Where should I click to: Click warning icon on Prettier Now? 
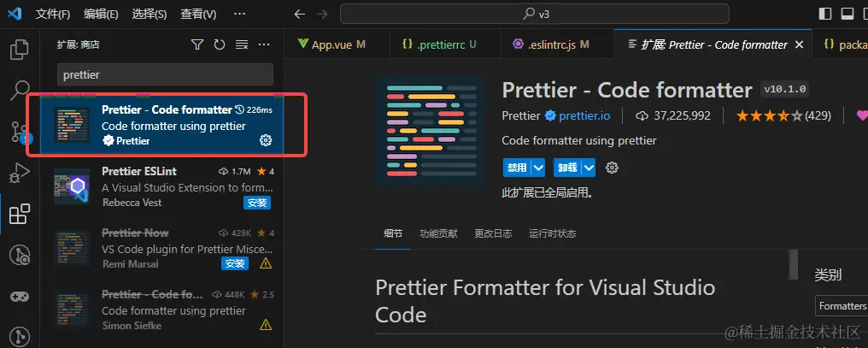[266, 263]
